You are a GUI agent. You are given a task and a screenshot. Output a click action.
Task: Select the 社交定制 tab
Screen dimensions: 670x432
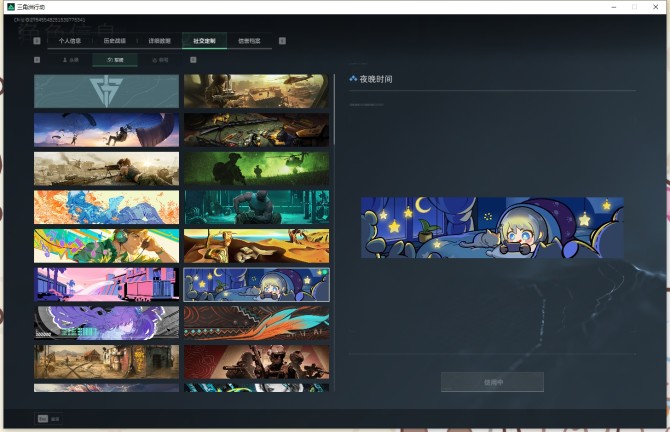click(x=204, y=41)
